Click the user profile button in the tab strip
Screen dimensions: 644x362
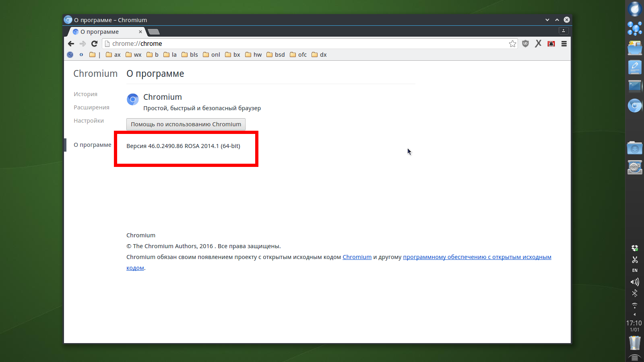click(x=563, y=31)
